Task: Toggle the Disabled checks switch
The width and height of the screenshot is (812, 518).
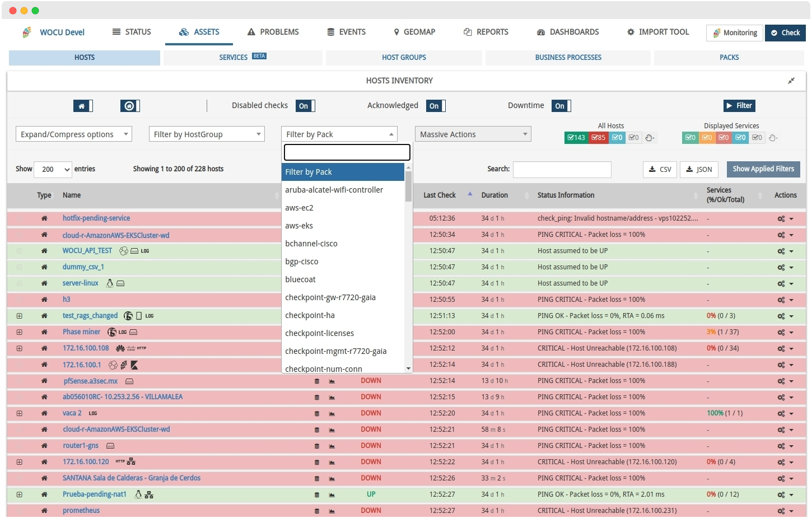Action: pyautogui.click(x=305, y=106)
